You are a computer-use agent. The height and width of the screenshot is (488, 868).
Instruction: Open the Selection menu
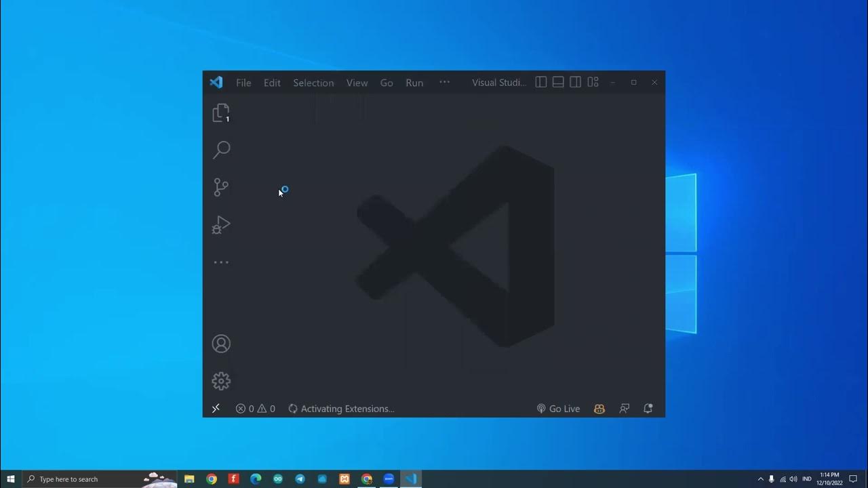point(313,83)
